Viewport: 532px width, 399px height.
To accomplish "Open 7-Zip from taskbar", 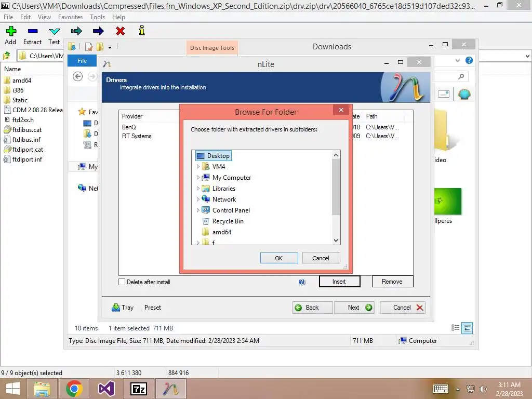I will pyautogui.click(x=139, y=389).
